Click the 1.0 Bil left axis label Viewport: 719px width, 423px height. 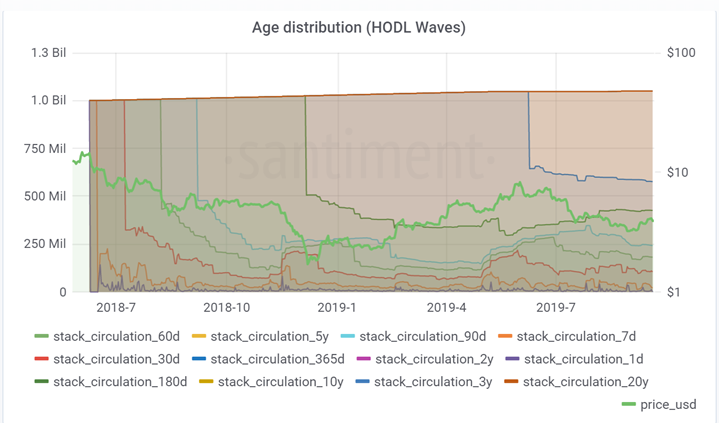pyautogui.click(x=45, y=100)
